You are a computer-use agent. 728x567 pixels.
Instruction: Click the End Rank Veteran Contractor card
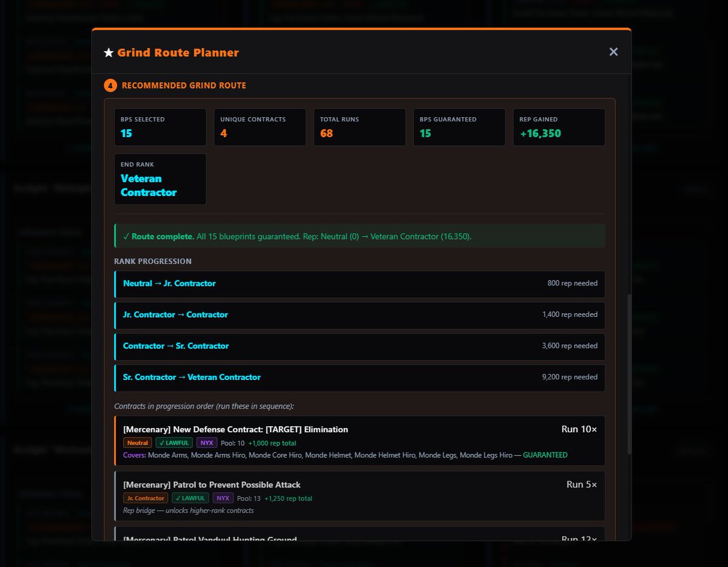(160, 179)
